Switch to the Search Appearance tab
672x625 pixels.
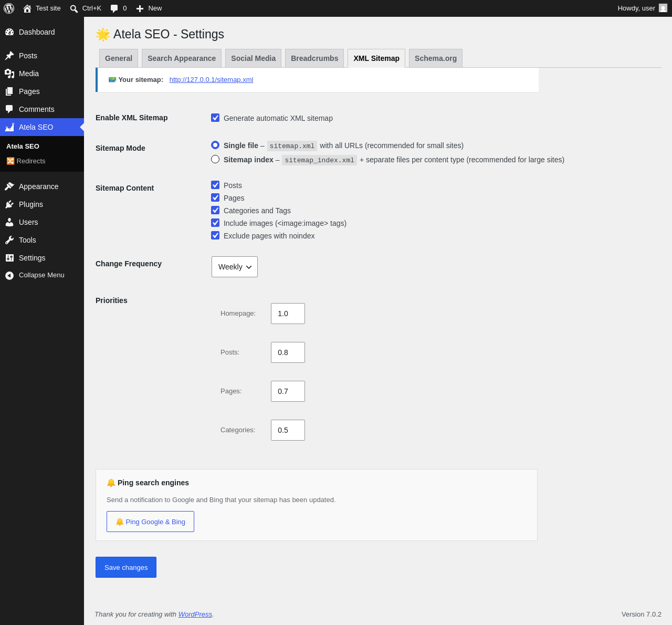click(x=182, y=58)
